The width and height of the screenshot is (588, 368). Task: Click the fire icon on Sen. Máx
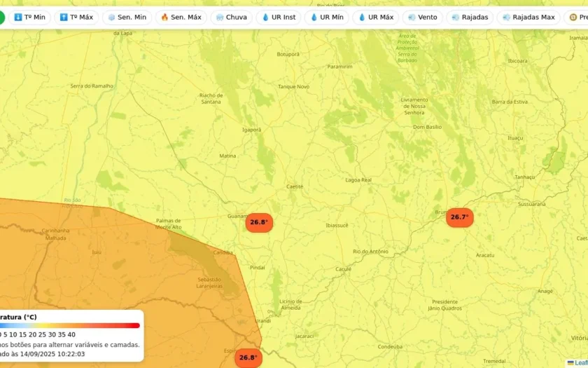pyautogui.click(x=164, y=18)
